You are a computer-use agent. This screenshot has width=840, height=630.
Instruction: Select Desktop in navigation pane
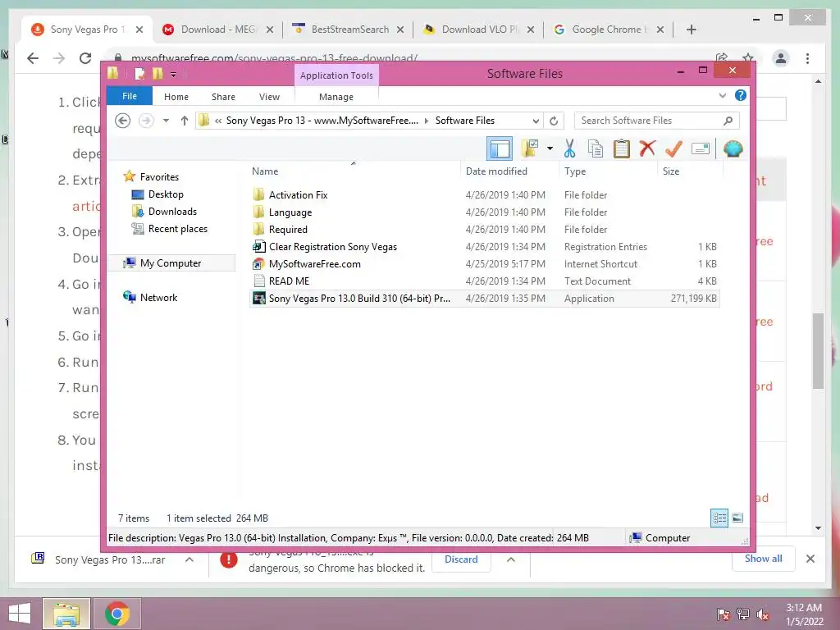pos(166,194)
